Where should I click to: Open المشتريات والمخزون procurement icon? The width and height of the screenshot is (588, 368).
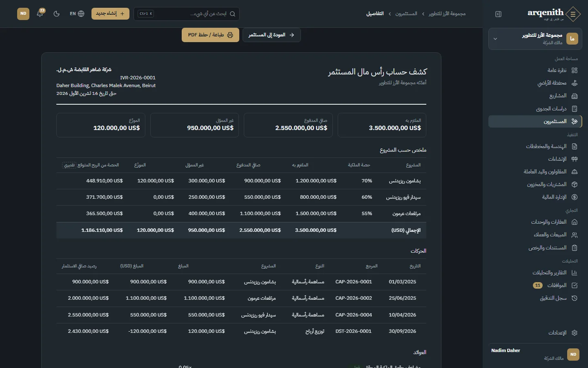click(x=575, y=184)
